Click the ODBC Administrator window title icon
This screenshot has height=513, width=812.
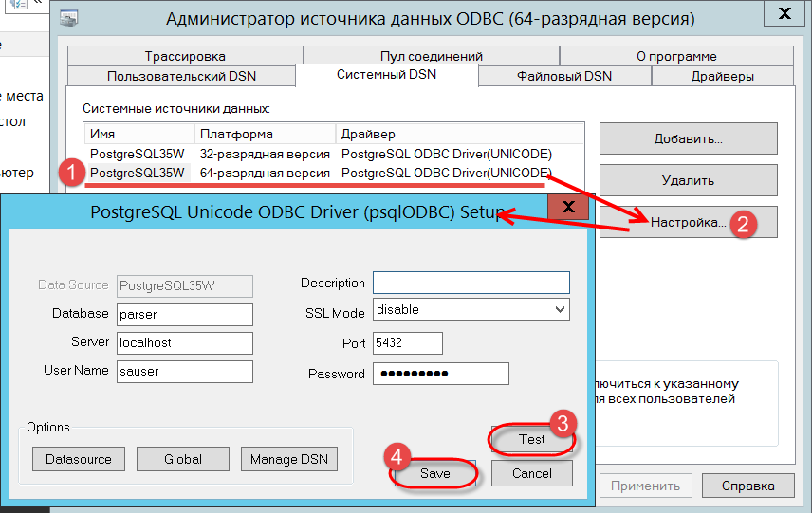coord(68,18)
